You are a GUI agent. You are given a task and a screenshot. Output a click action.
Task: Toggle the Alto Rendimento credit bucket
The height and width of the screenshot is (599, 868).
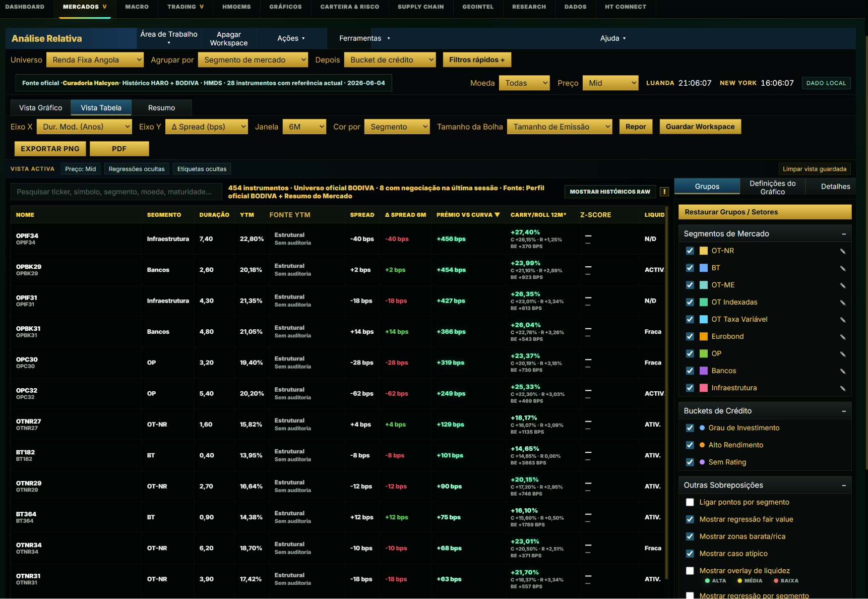click(690, 445)
